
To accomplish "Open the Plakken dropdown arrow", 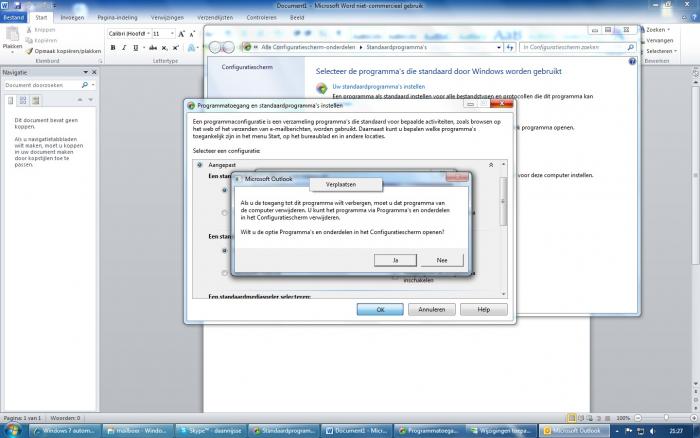I will click(12, 50).
